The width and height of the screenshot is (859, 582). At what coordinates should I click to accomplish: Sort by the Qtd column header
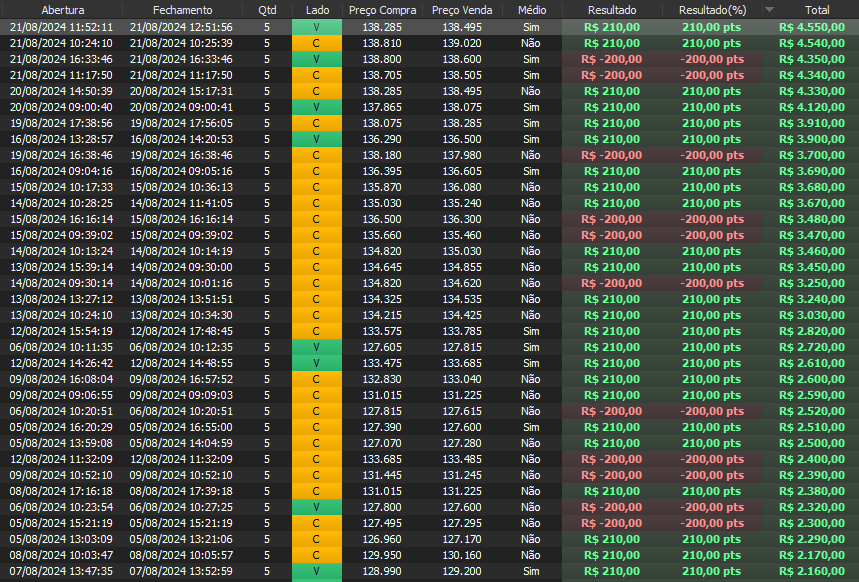click(267, 10)
